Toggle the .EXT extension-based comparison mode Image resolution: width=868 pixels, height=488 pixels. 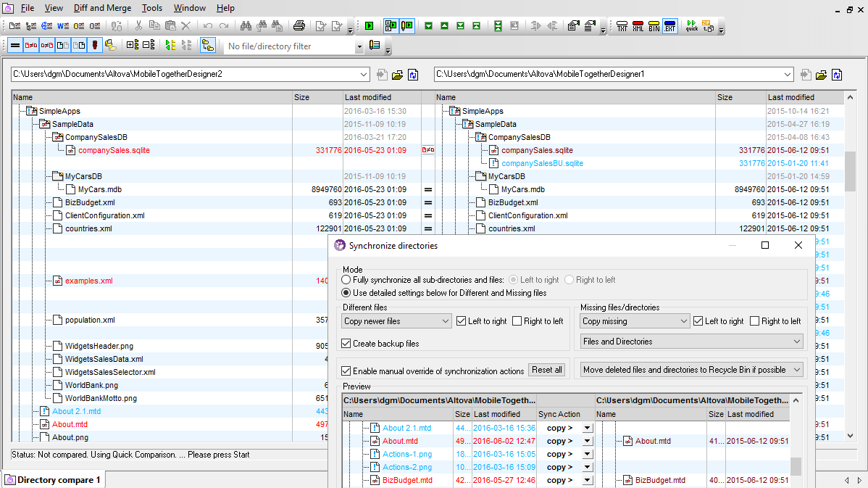point(670,26)
